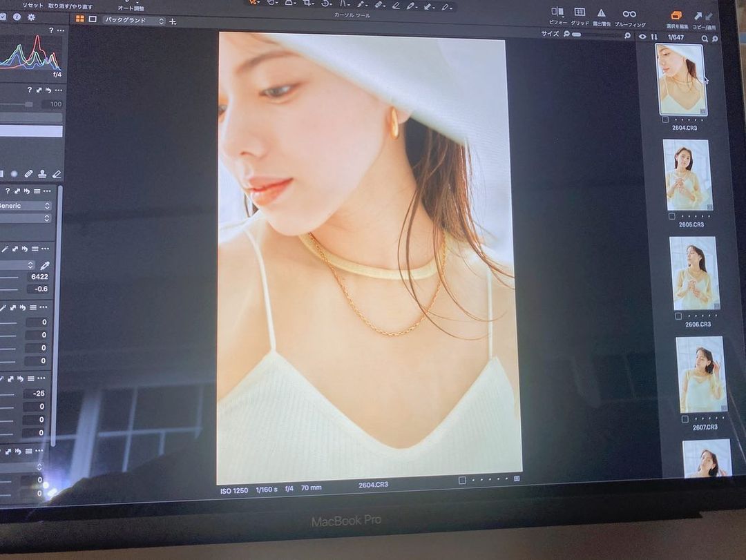This screenshot has height=560, width=746.
Task: Switch viewer to multi-view grid layout
Action: (x=80, y=19)
